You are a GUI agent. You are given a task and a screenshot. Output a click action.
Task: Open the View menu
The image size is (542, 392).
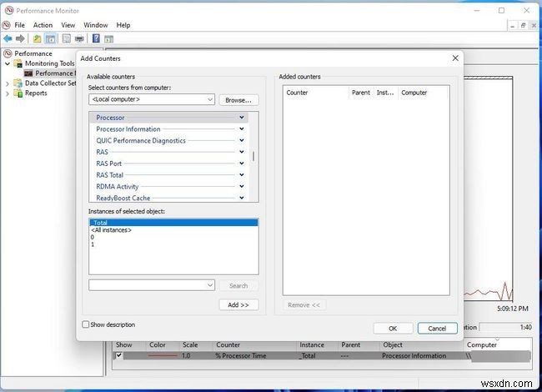[68, 25]
